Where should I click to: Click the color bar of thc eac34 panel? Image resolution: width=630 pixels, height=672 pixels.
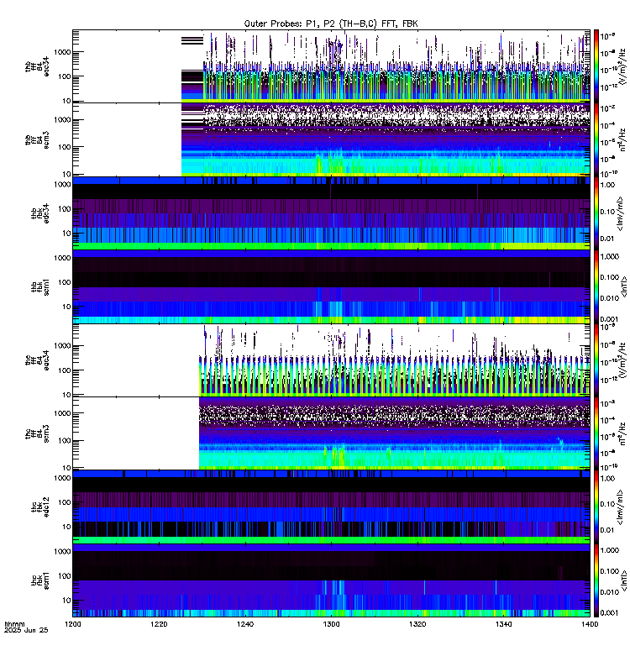(x=596, y=360)
